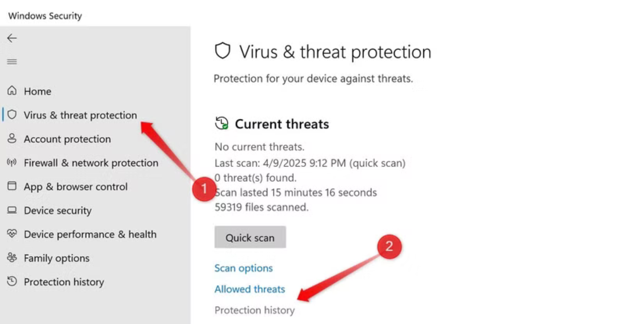
Task: Open the Scan options link
Action: pos(244,268)
